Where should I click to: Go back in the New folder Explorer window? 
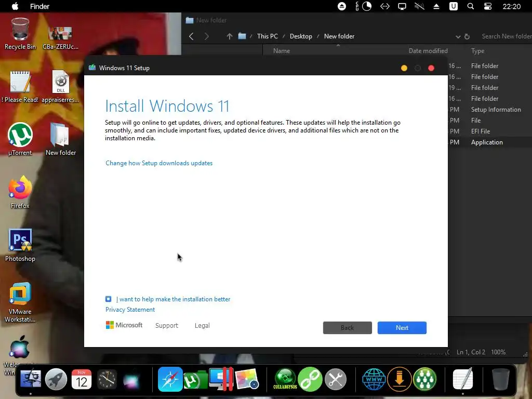coord(191,36)
